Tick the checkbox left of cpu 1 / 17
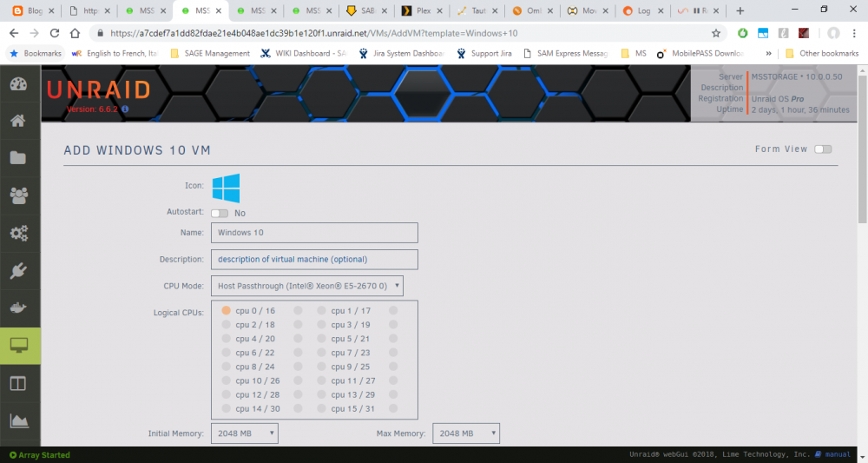This screenshot has width=868, height=463. [x=321, y=311]
